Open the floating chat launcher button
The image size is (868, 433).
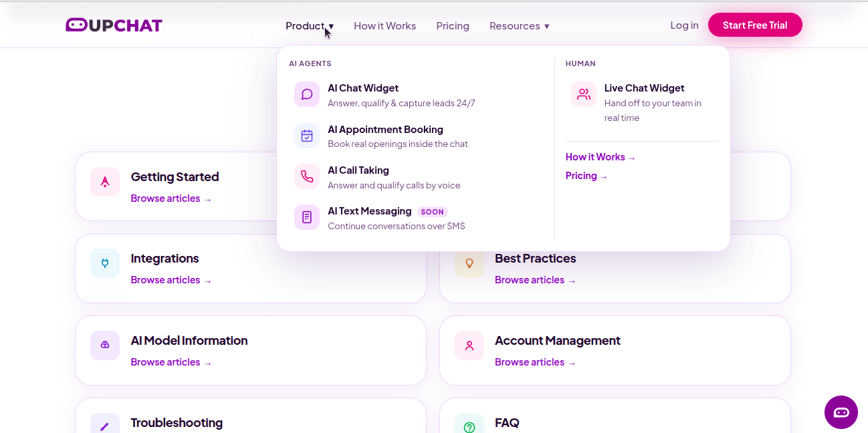point(841,412)
